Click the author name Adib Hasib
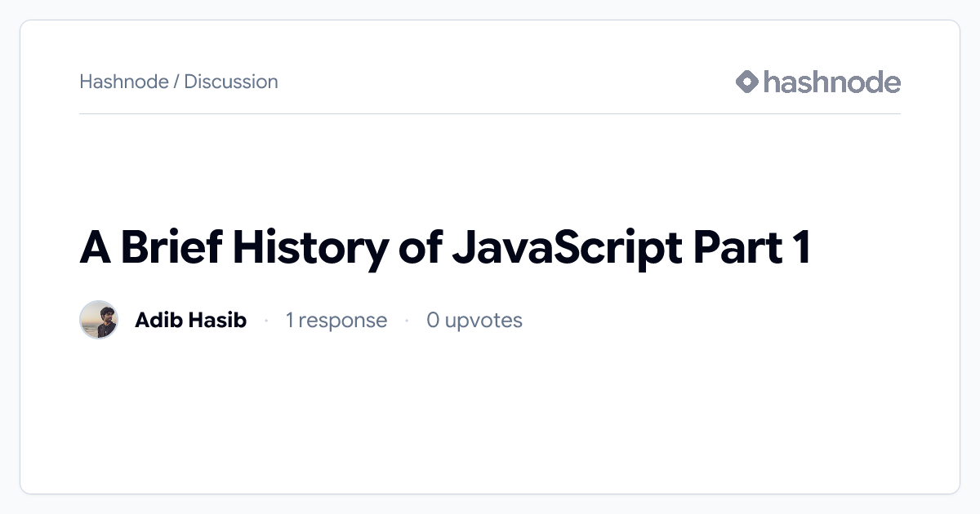 click(190, 320)
